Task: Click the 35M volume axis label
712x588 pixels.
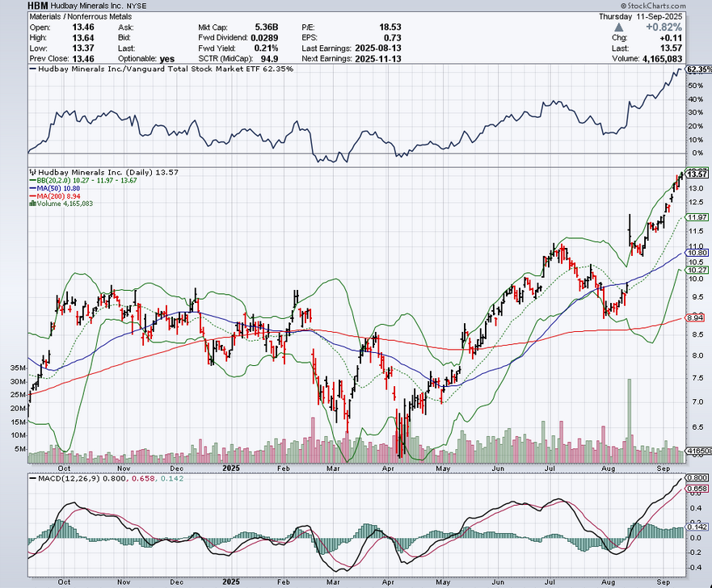Action: coord(18,368)
